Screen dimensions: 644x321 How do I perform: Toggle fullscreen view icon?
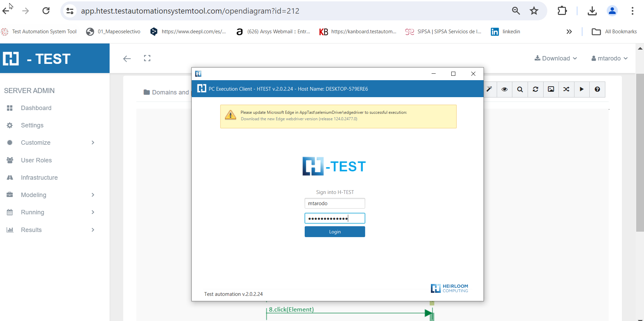tap(147, 58)
